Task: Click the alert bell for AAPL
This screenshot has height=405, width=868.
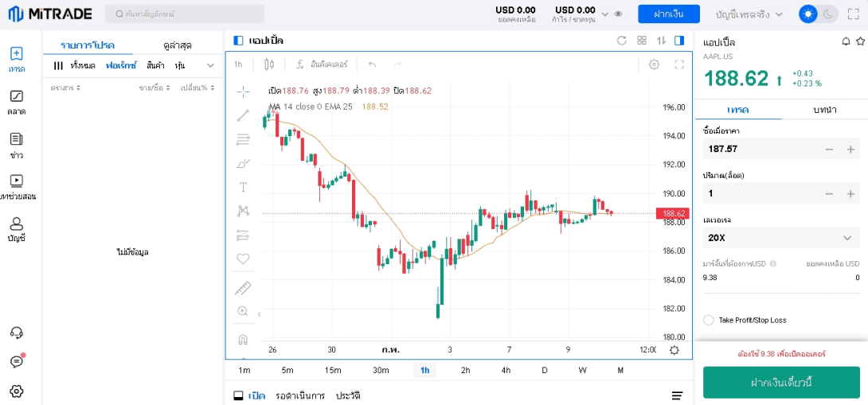Action: click(x=846, y=41)
